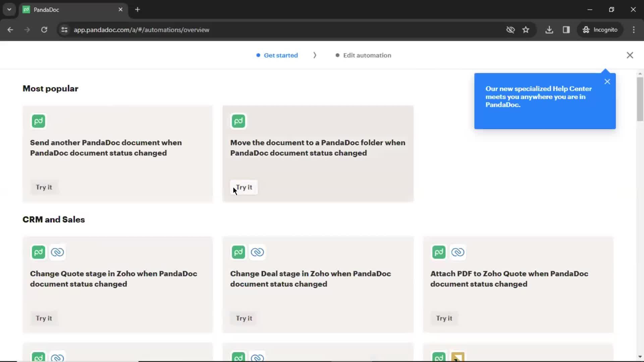Click 'Try it' on Change Quote stage in Zoho
The image size is (644, 362).
pyautogui.click(x=44, y=318)
